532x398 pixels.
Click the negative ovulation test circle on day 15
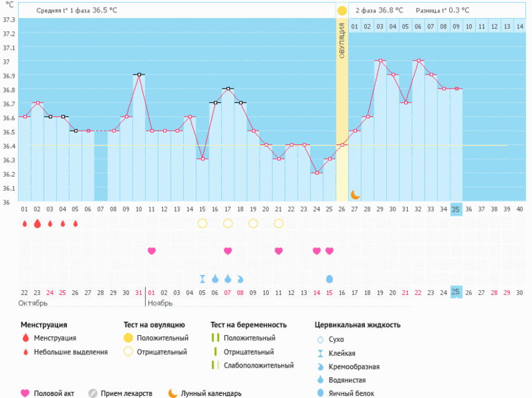click(x=202, y=223)
